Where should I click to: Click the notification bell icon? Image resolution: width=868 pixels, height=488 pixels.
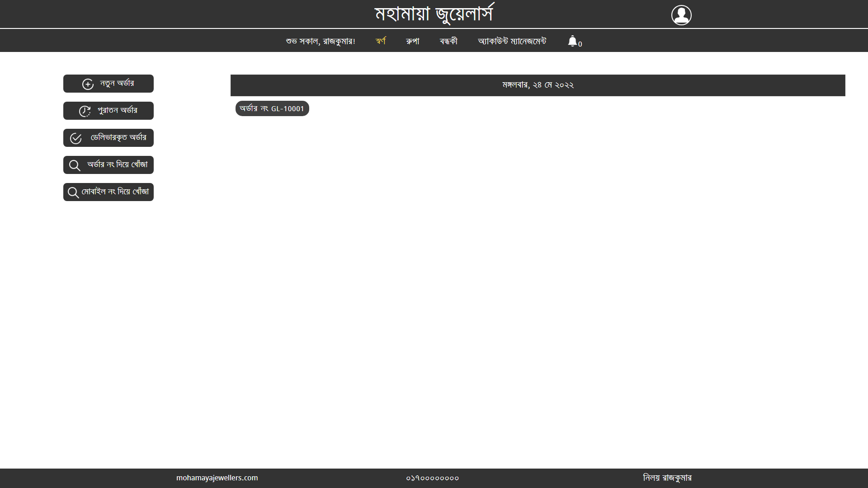(x=572, y=41)
